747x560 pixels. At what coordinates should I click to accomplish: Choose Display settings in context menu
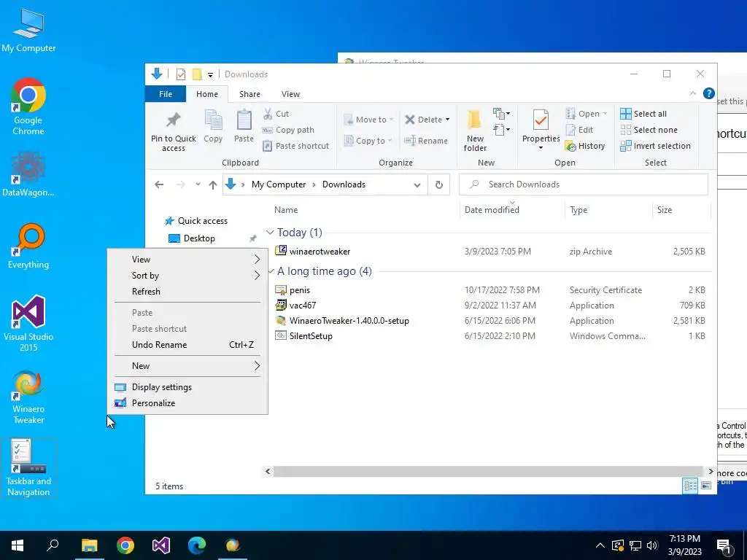187,387
